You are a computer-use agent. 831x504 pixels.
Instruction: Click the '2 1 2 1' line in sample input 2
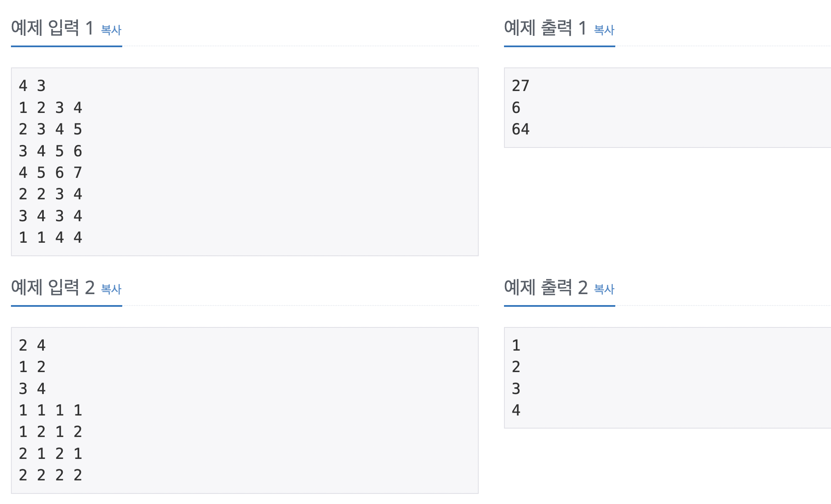tap(51, 453)
